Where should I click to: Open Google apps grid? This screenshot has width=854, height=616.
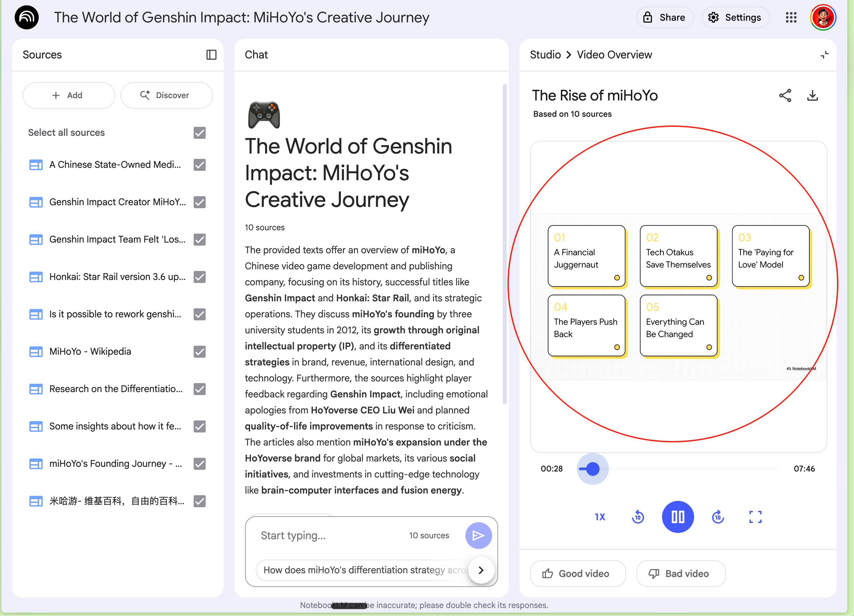point(791,18)
